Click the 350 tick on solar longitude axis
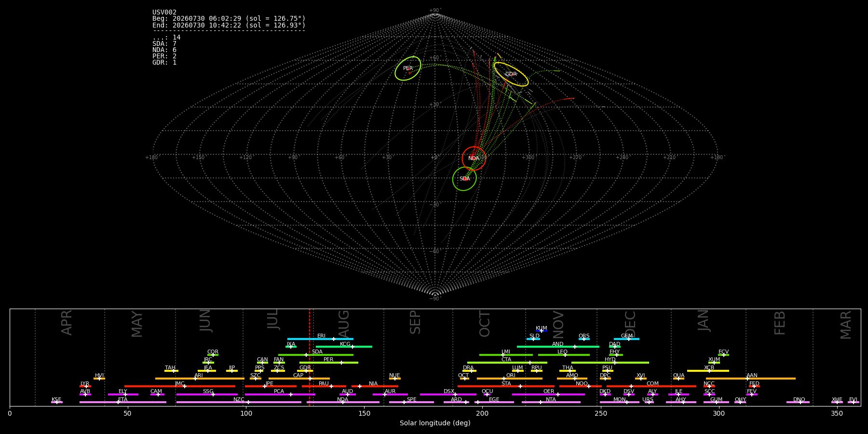 pyautogui.click(x=837, y=413)
